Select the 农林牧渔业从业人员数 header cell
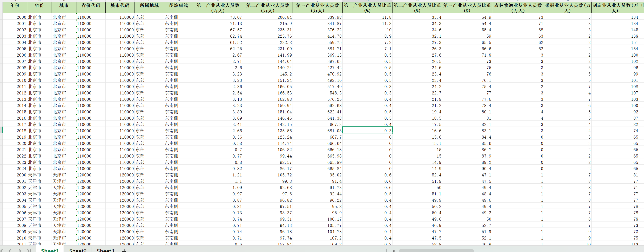 518,8
